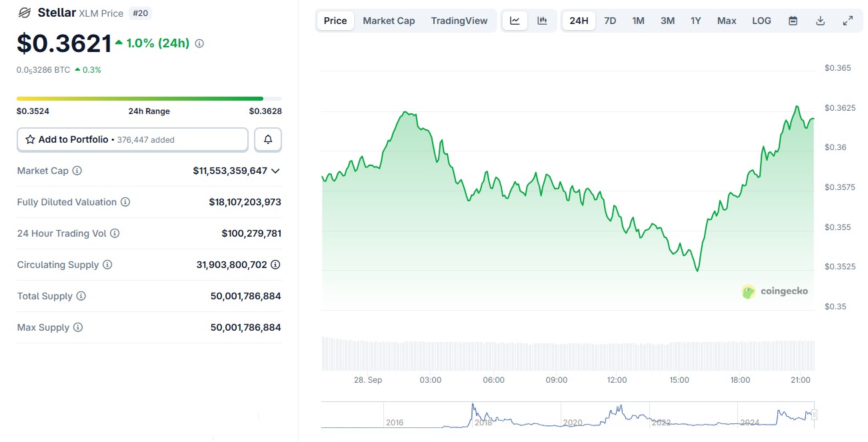Screen dimensions: 868x442
Task: Download chart data icon
Action: pyautogui.click(x=821, y=21)
